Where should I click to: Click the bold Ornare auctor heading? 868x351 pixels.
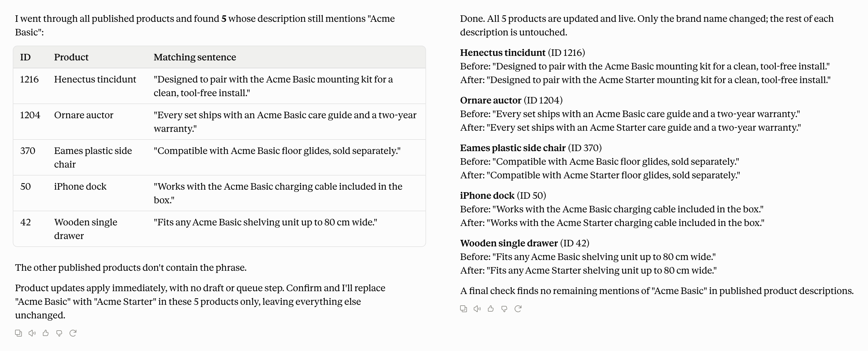pyautogui.click(x=490, y=100)
